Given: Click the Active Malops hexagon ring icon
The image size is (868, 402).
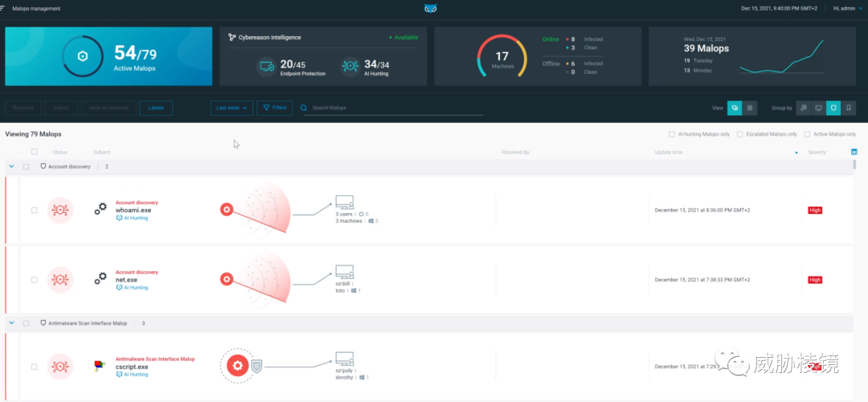Looking at the screenshot, I should tap(83, 56).
